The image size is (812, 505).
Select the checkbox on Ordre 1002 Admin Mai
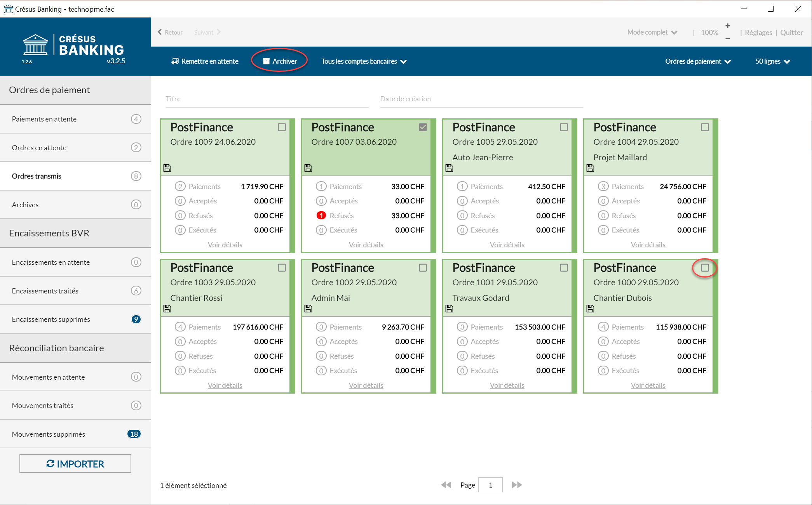pos(423,268)
